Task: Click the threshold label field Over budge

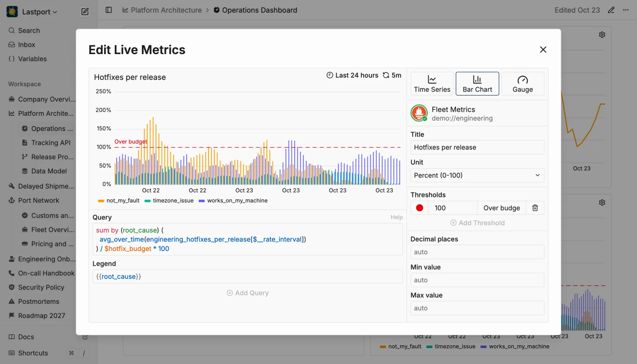Action: pyautogui.click(x=502, y=208)
